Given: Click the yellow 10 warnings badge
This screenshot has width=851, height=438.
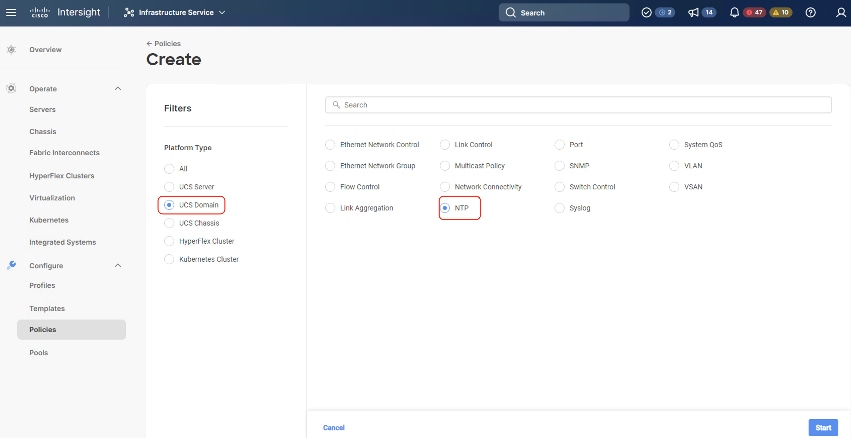Looking at the screenshot, I should 780,12.
